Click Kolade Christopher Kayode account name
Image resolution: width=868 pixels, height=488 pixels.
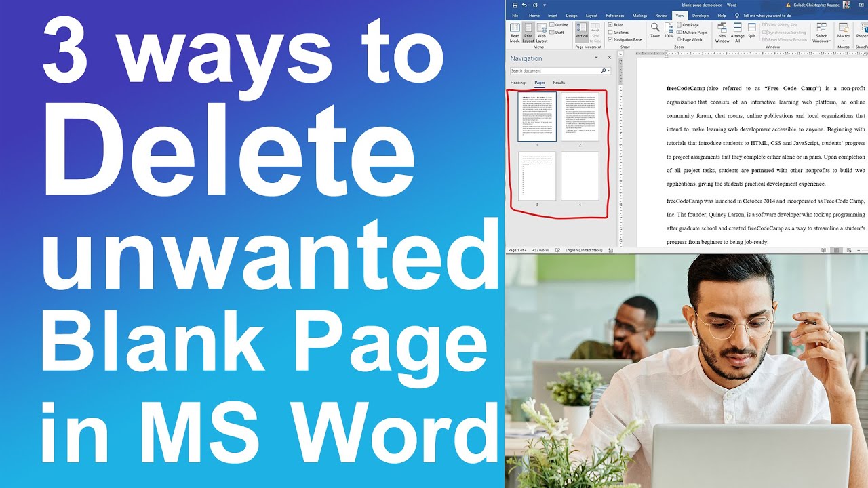click(x=816, y=5)
